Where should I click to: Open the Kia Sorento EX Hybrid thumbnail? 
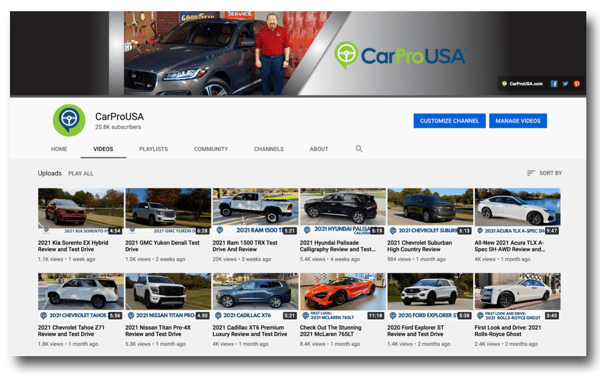[x=81, y=212]
